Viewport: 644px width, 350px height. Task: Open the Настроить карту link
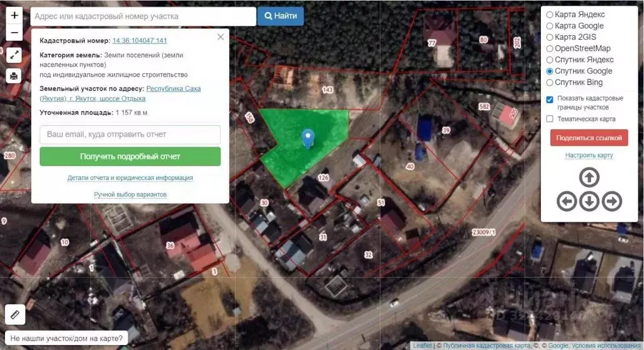[x=589, y=155]
